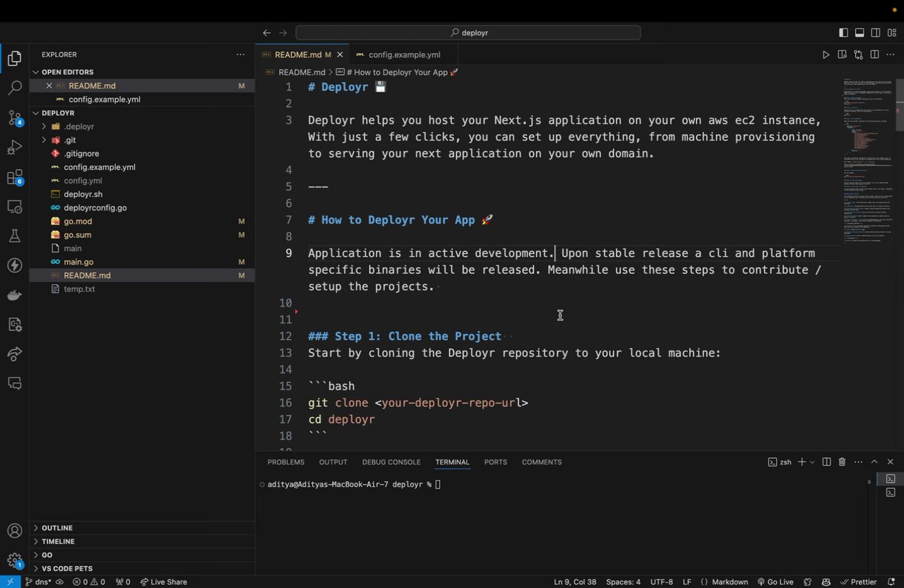Split the terminal pane
Image resolution: width=904 pixels, height=588 pixels.
tap(827, 462)
